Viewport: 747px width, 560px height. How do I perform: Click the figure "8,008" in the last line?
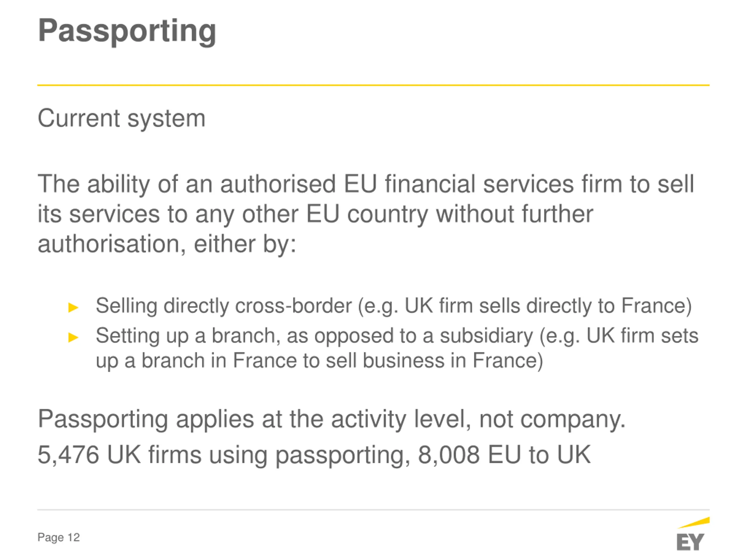click(x=449, y=454)
